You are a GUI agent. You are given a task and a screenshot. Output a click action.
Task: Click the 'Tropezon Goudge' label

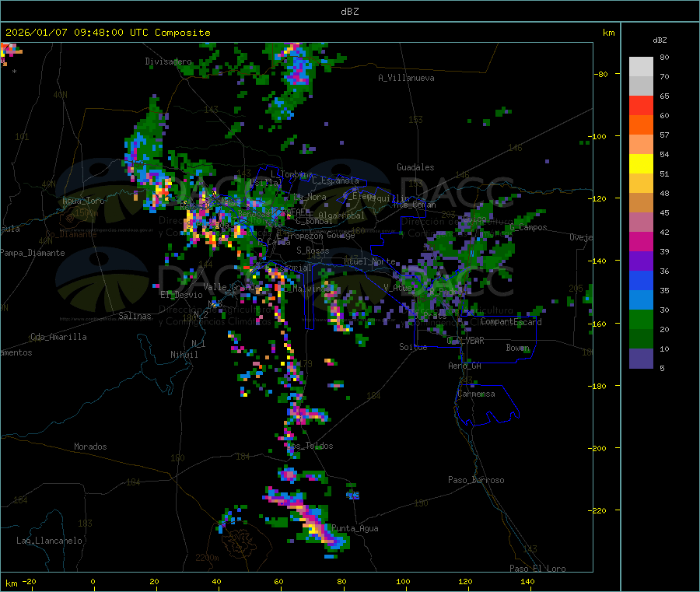320,235
